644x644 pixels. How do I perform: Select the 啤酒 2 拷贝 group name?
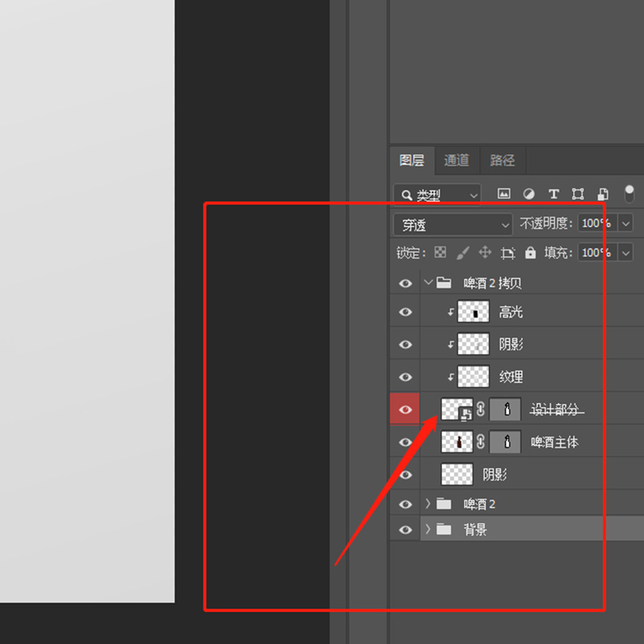[492, 283]
